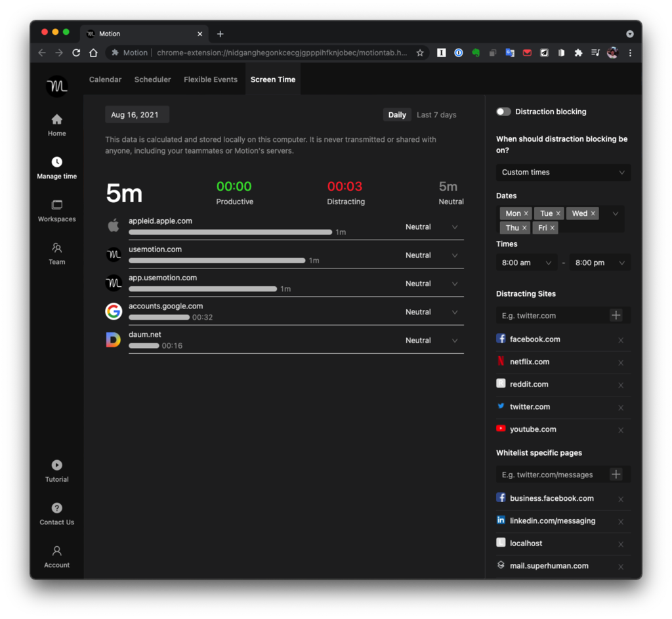Remove Mon from blocking dates
Image resolution: width=672 pixels, height=619 pixels.
coord(526,213)
